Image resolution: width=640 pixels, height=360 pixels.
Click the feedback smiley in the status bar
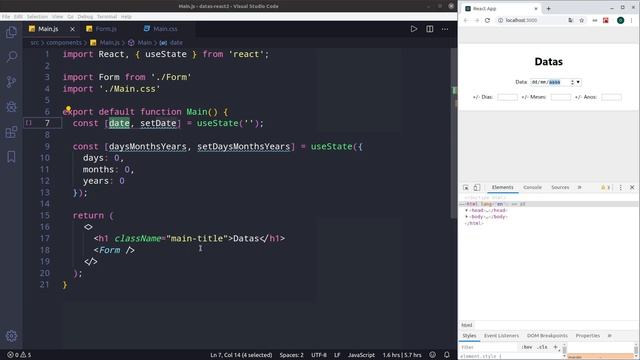click(x=433, y=355)
